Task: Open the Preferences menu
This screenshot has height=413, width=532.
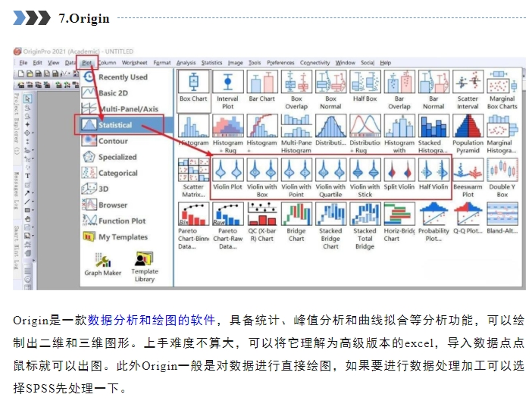Action: pyautogui.click(x=280, y=63)
